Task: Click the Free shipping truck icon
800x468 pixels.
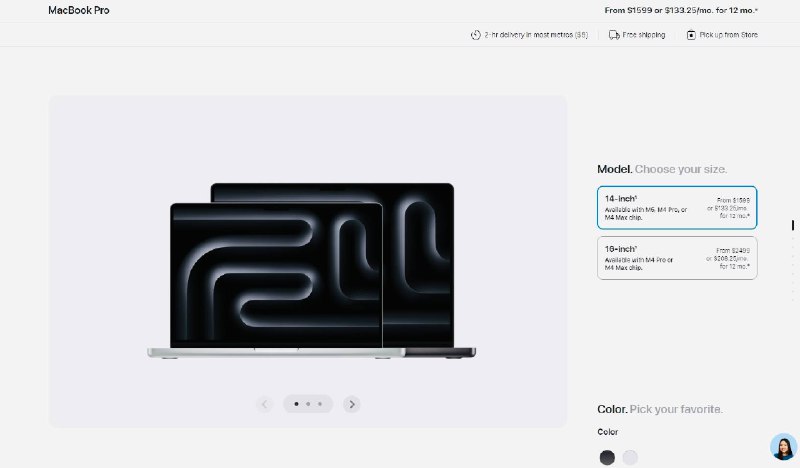Action: point(614,35)
